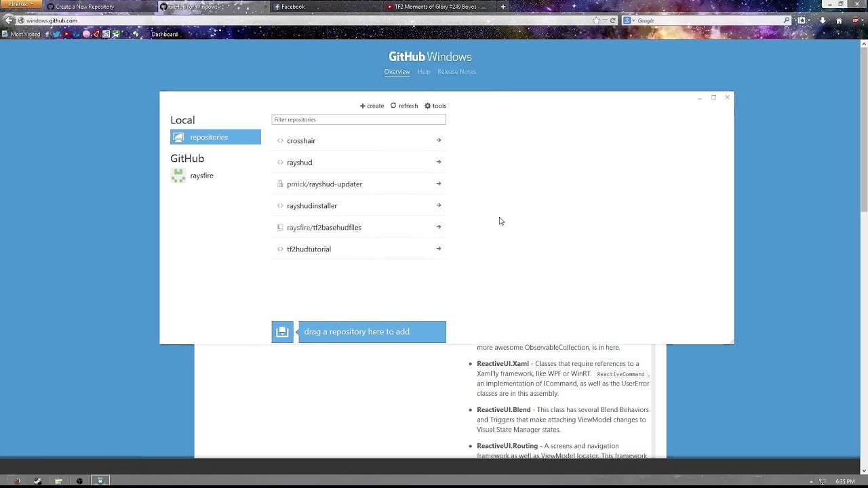The height and width of the screenshot is (488, 868).
Task: Click repo icon beside tf2basehudfiles
Action: 280,227
